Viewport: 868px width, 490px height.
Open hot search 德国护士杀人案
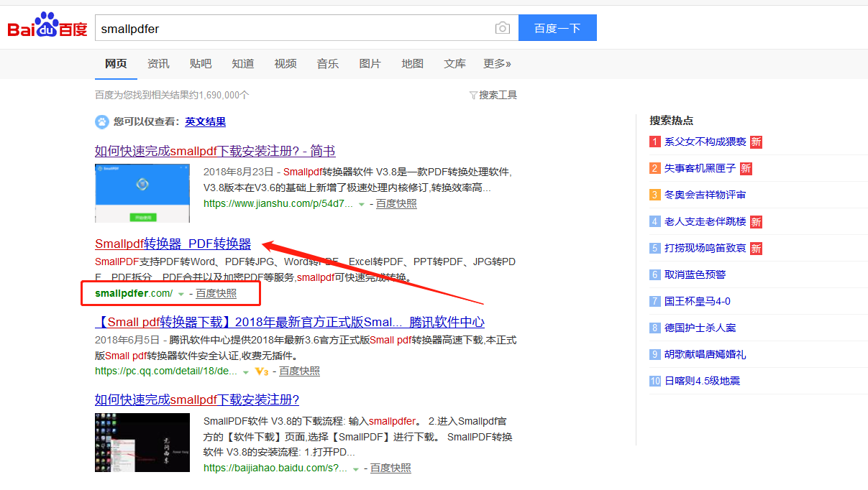tap(700, 328)
